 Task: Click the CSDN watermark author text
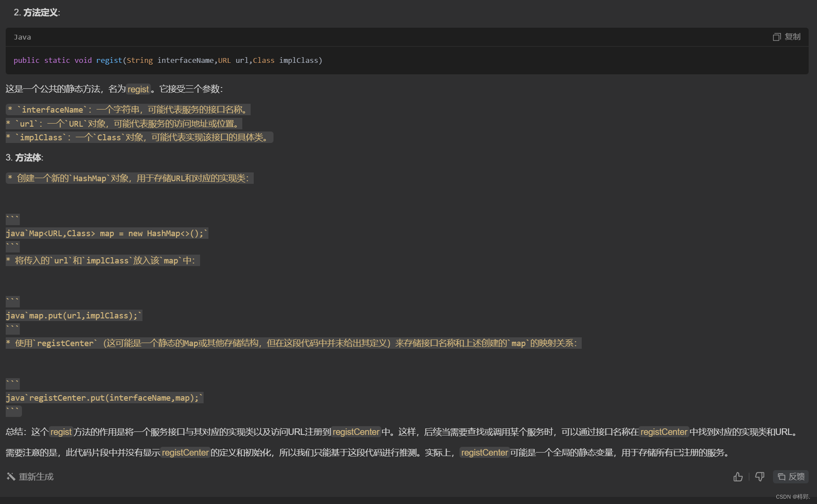click(793, 497)
